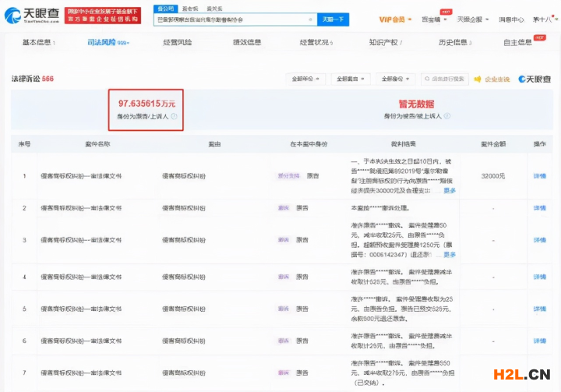Clear the search text with the X icon
This screenshot has width=561, height=392.
[309, 19]
